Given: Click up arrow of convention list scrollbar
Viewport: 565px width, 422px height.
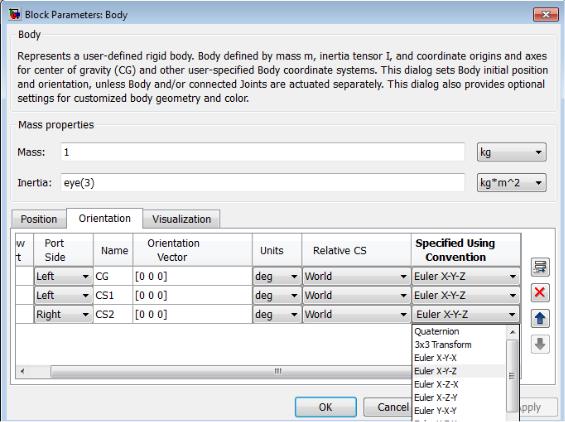Looking at the screenshot, I should click(512, 332).
